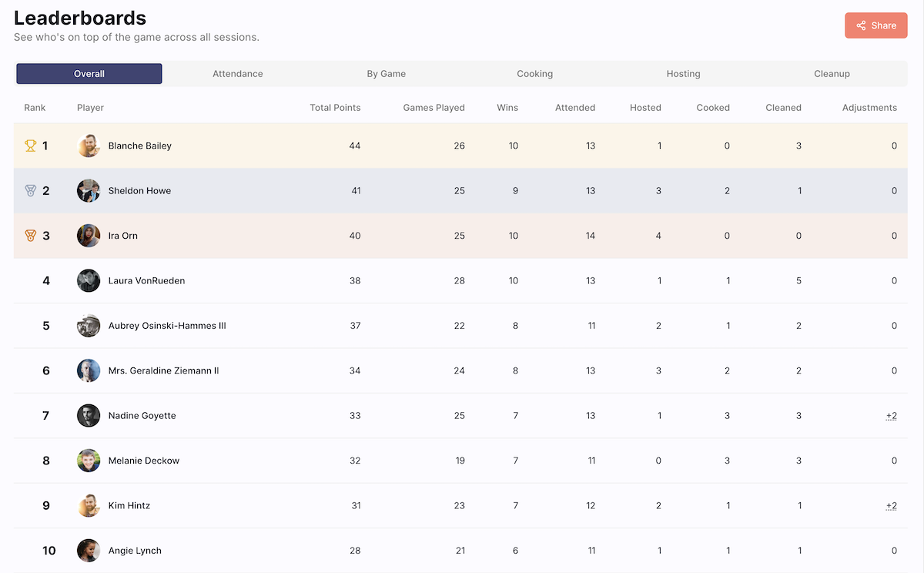
Task: Click Kim Hintz's +2 adjustment value
Action: pos(891,506)
